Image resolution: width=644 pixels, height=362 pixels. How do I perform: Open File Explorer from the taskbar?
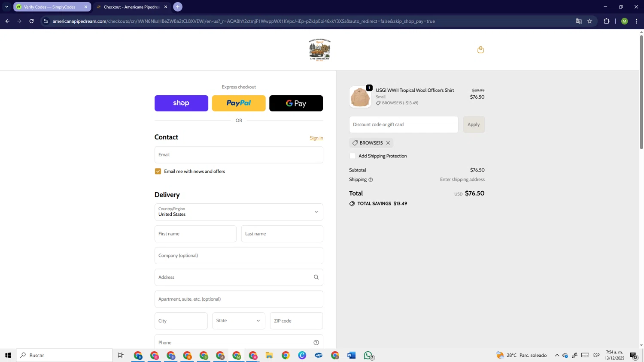269,355
